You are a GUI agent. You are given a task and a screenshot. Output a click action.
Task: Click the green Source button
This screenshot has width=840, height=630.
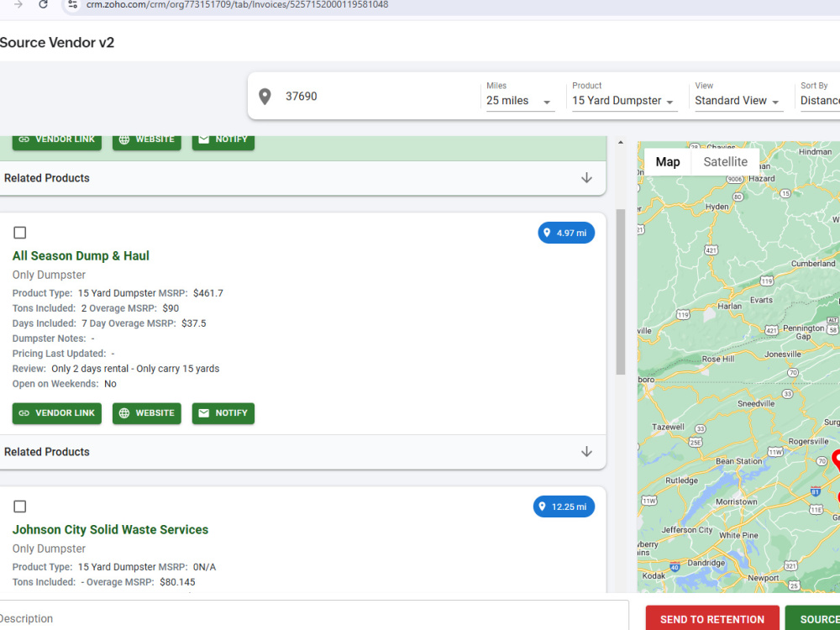(x=812, y=618)
